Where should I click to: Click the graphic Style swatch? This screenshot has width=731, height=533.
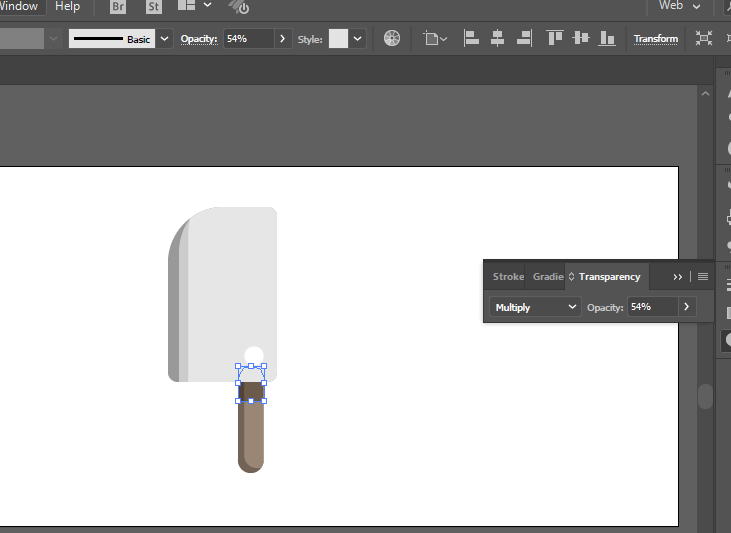338,39
